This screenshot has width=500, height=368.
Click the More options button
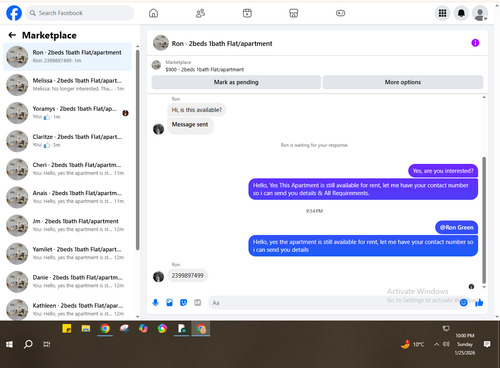[x=403, y=82]
